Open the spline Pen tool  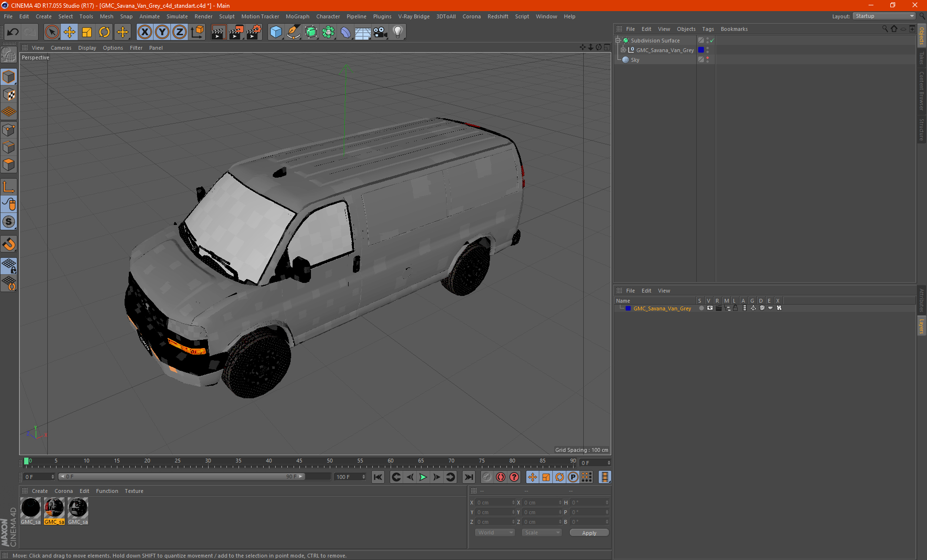point(293,32)
